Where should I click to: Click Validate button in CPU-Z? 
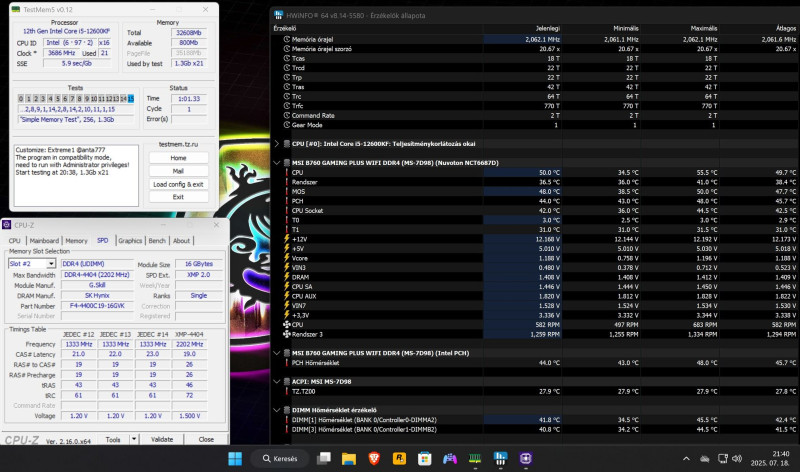pyautogui.click(x=162, y=439)
